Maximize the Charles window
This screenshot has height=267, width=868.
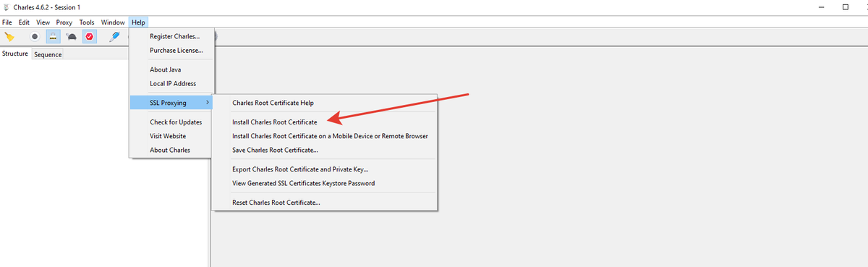point(845,7)
